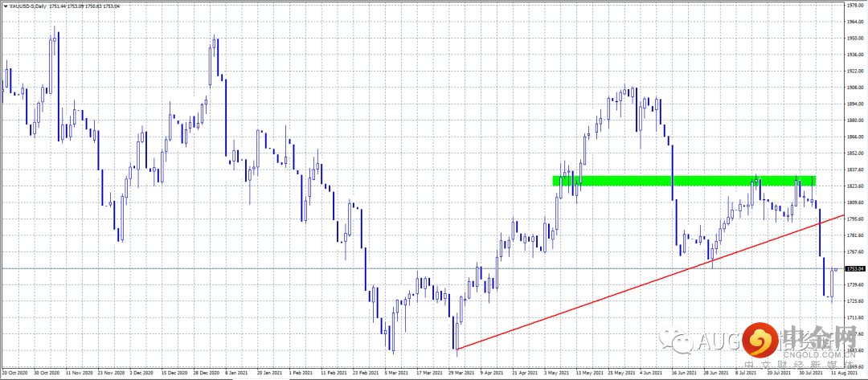Click the 1908.00 price scale label
This screenshot has width=868, height=380.
856,88
